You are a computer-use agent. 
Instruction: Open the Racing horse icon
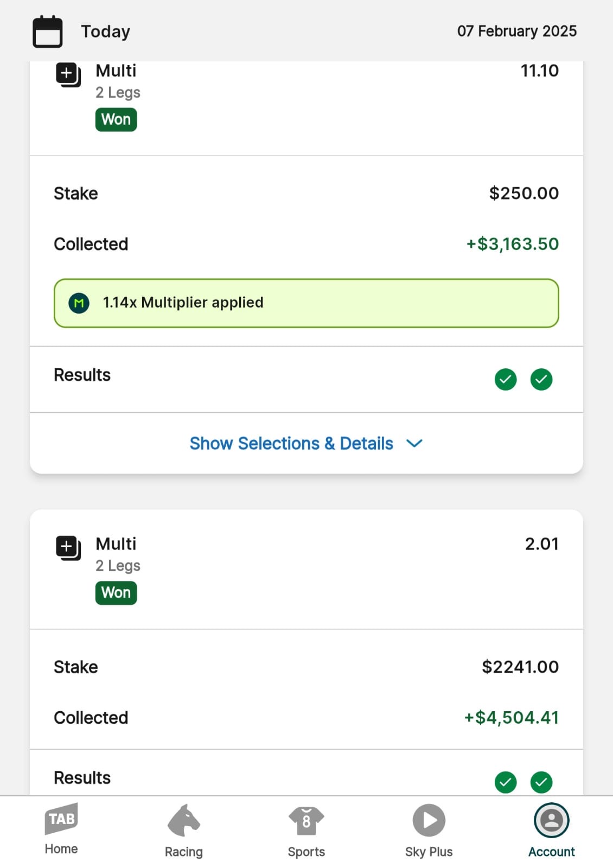point(184,820)
